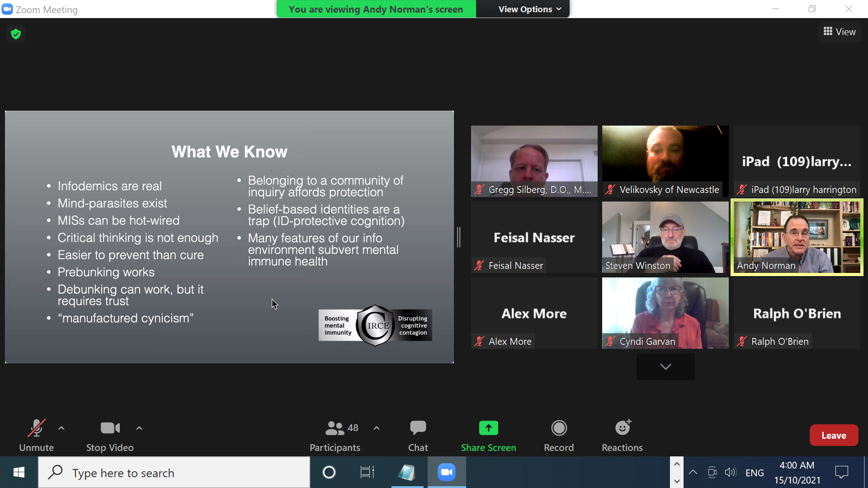Open the View Options dropdown
The image size is (868, 488).
(x=529, y=9)
